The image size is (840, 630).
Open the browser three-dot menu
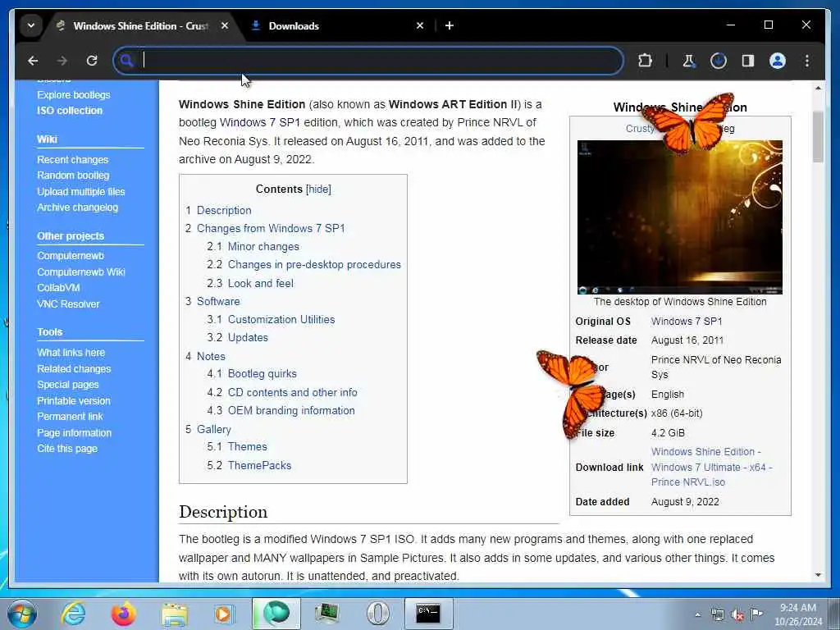coord(807,61)
